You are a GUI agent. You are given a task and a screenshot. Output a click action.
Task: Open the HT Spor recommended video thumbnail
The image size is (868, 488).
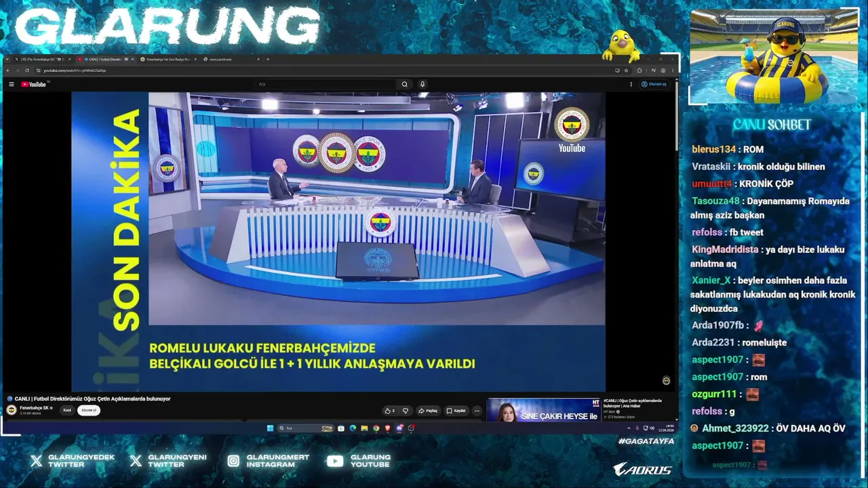543,410
